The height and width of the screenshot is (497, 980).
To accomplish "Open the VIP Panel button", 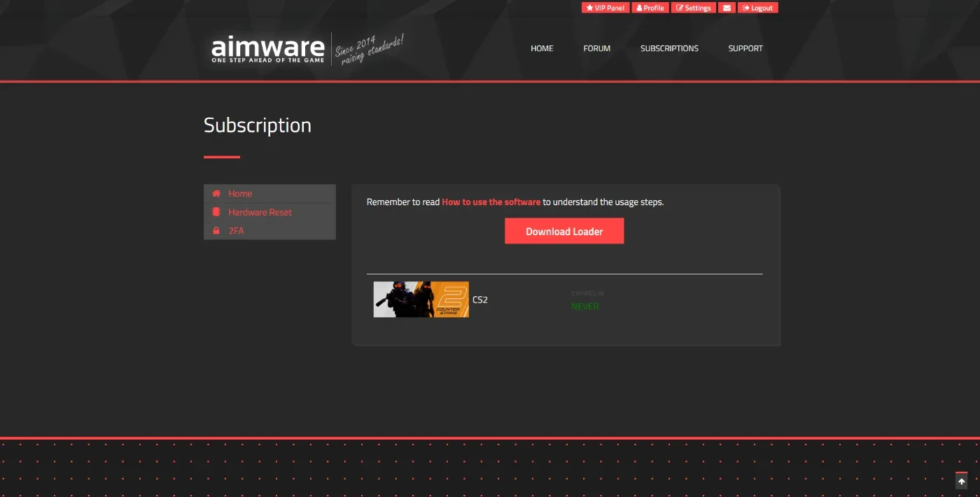I will 605,8.
